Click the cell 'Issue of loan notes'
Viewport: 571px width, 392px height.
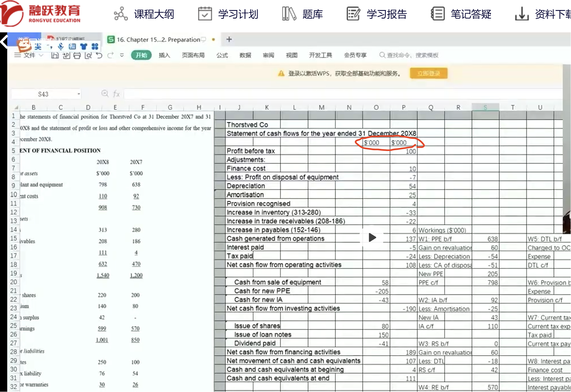click(x=263, y=335)
